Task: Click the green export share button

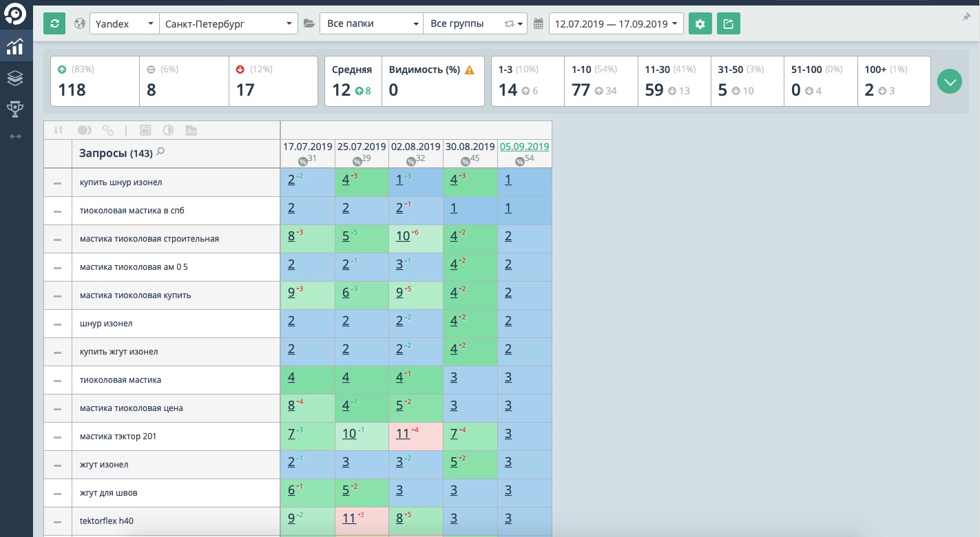Action: pyautogui.click(x=728, y=23)
